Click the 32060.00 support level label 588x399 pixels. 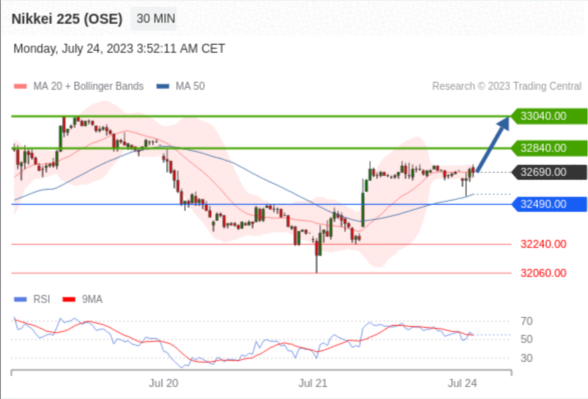coord(543,273)
